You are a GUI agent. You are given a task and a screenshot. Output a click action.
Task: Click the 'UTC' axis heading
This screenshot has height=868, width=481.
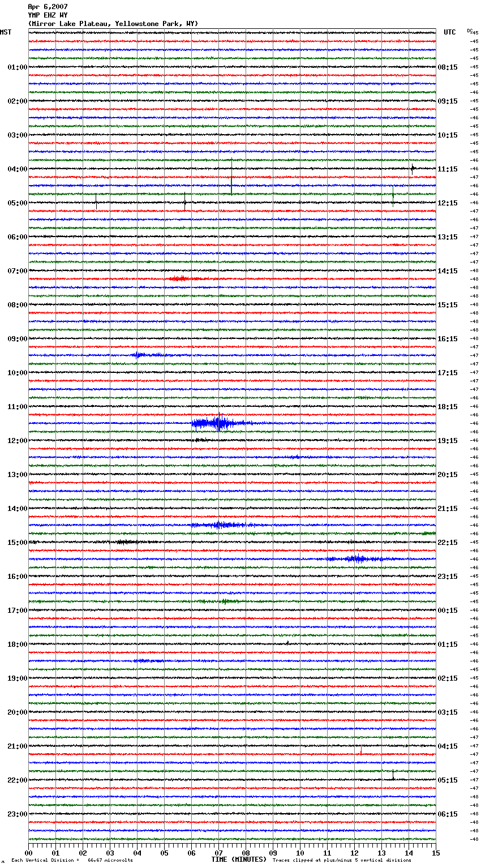click(449, 32)
